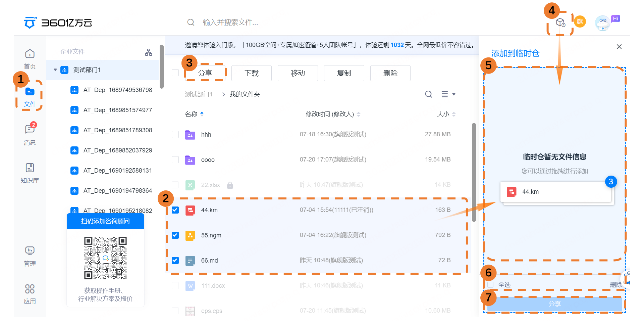The image size is (644, 321).
Task: Click the 44.km file icon in list
Action: (190, 210)
